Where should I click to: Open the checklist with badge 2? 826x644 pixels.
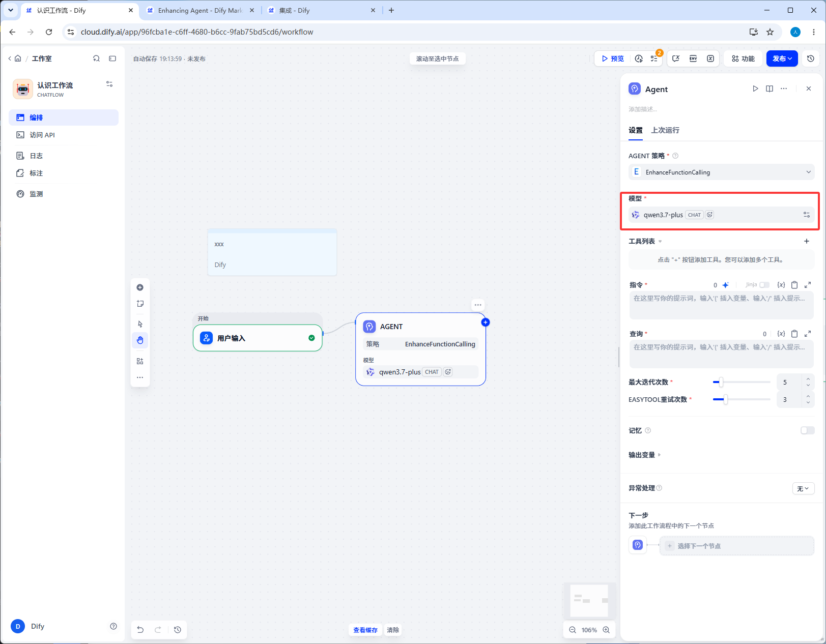click(654, 58)
